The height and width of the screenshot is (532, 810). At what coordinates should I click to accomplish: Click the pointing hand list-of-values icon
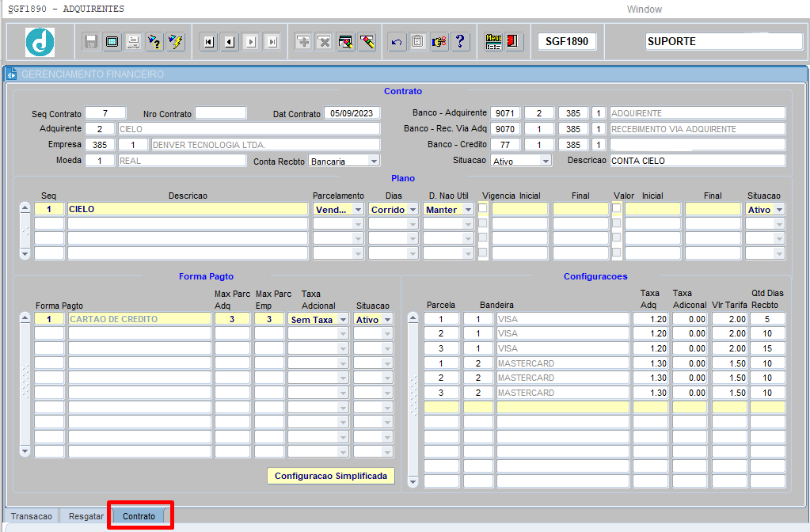[439, 41]
